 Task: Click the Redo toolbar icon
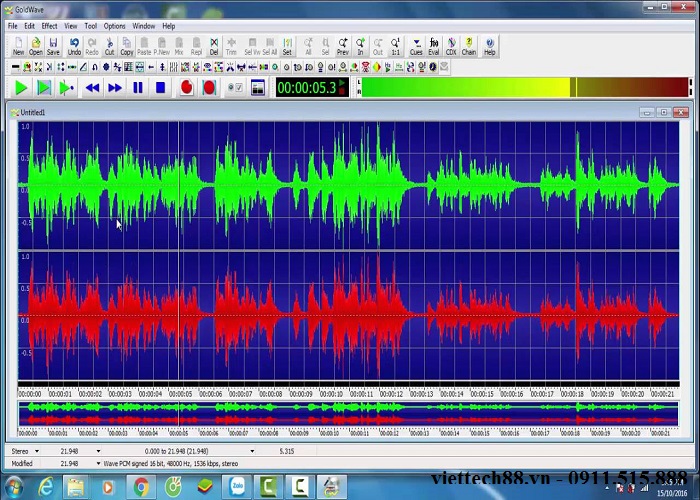tap(92, 46)
